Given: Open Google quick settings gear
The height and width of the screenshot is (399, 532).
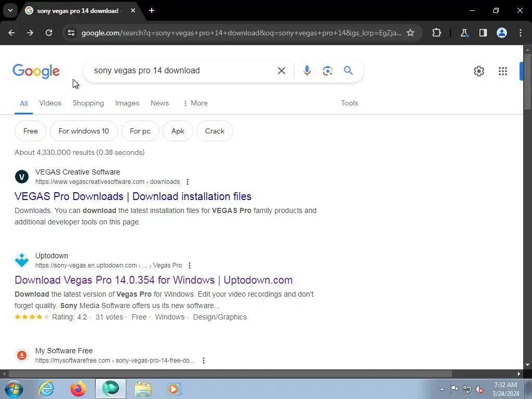Looking at the screenshot, I should point(478,71).
